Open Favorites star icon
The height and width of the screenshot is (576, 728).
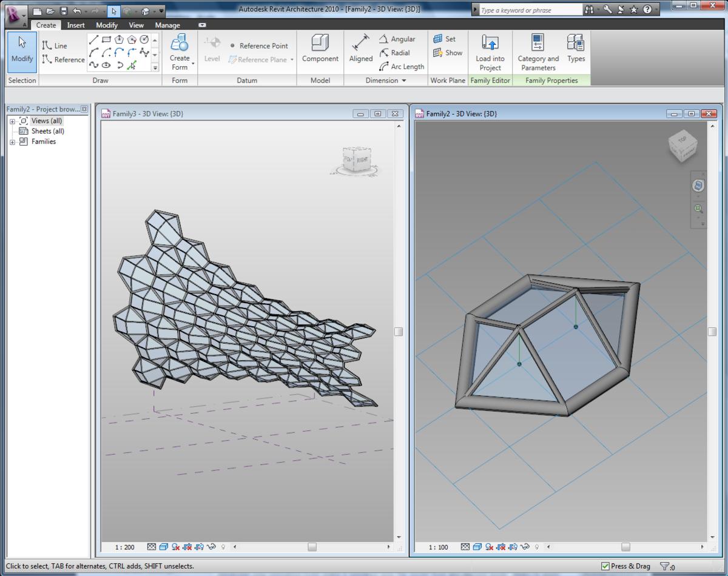point(634,10)
